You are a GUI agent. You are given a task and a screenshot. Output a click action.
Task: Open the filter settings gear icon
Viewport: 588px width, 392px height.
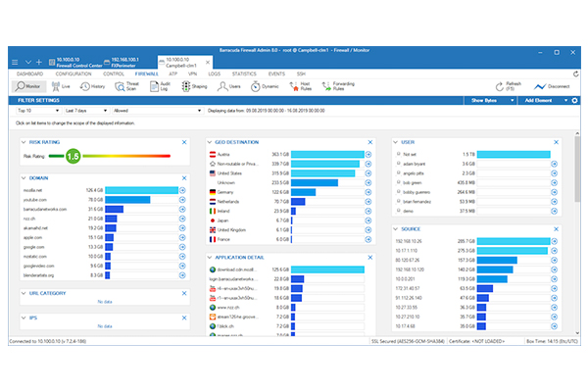[x=574, y=100]
